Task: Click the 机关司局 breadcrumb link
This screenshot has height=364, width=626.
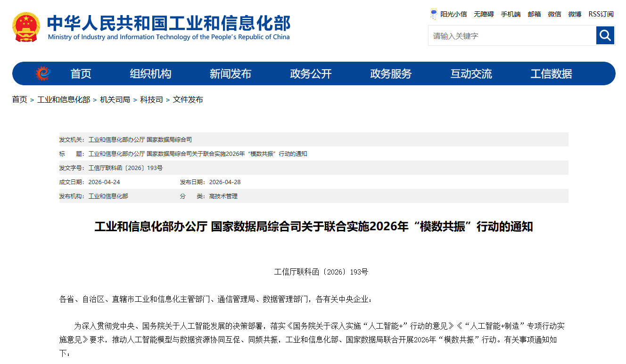Action: [115, 99]
